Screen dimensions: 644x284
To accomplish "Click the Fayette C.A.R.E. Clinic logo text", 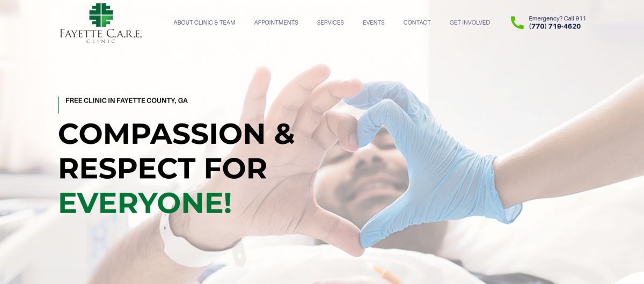I will click(x=101, y=36).
